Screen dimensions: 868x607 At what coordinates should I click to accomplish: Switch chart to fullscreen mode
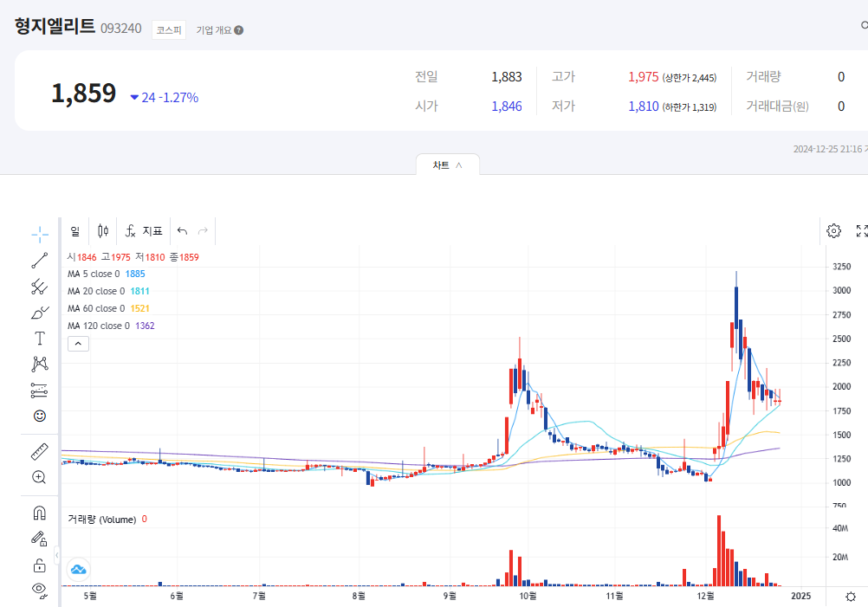861,230
